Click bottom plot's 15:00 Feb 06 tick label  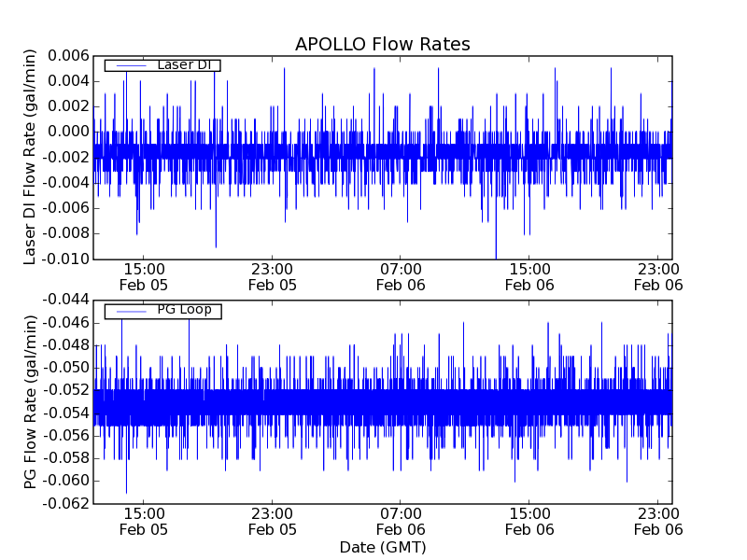click(x=529, y=521)
